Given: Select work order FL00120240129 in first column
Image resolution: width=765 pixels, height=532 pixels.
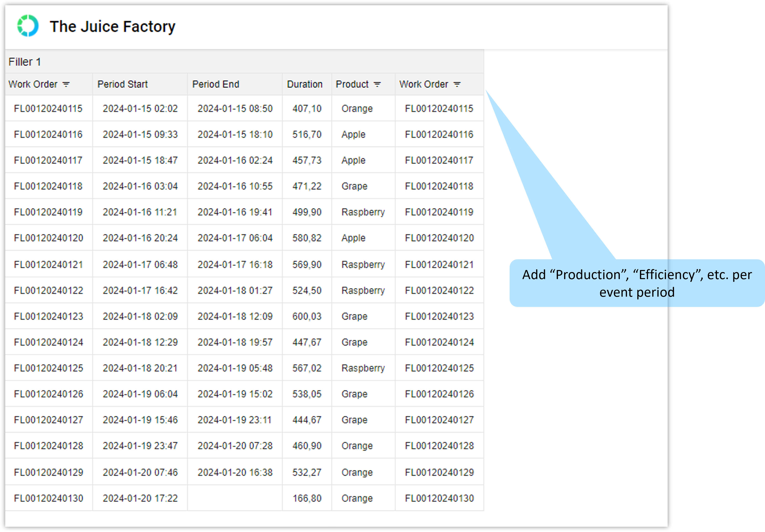Looking at the screenshot, I should 49,473.
